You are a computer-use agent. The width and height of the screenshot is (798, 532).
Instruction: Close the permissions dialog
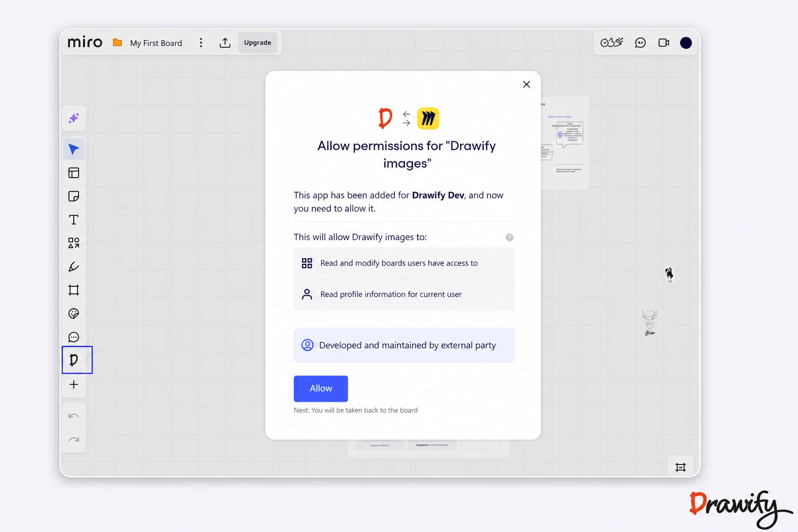pos(526,84)
